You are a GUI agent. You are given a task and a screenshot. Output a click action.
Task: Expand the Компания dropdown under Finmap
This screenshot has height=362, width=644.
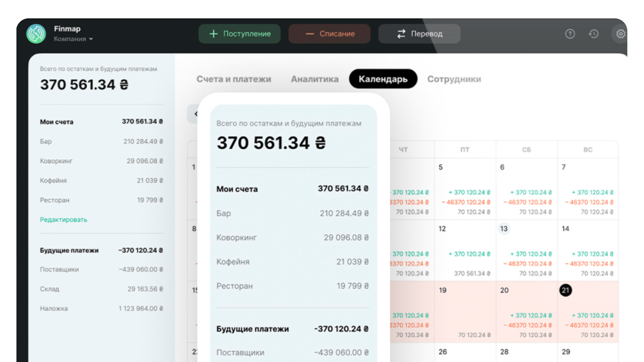[x=73, y=39]
